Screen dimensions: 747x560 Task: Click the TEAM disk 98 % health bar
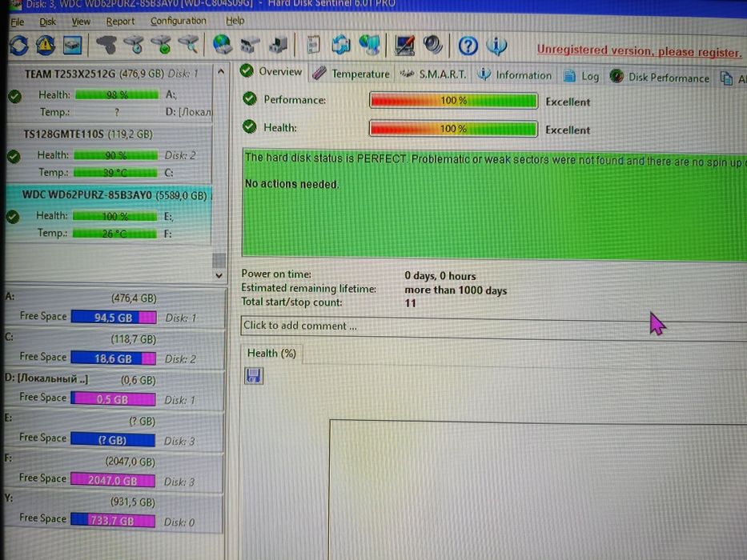click(x=117, y=94)
